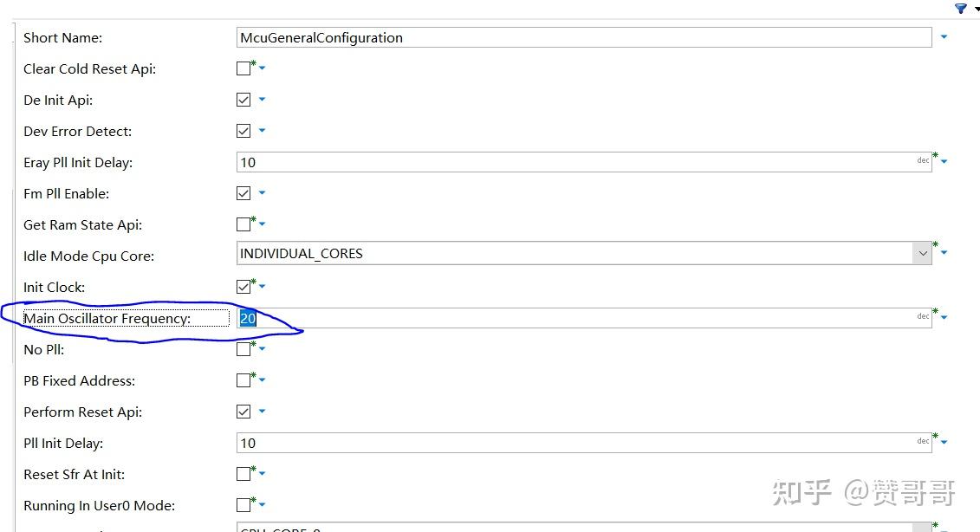Open the Idle Mode Cpu Core dropdown
Viewport: 980px width, 532px height.
[922, 254]
